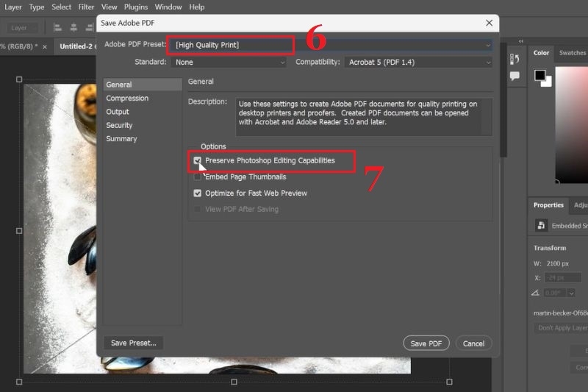The height and width of the screenshot is (392, 588).
Task: Click the X position input field
Action: 562,278
